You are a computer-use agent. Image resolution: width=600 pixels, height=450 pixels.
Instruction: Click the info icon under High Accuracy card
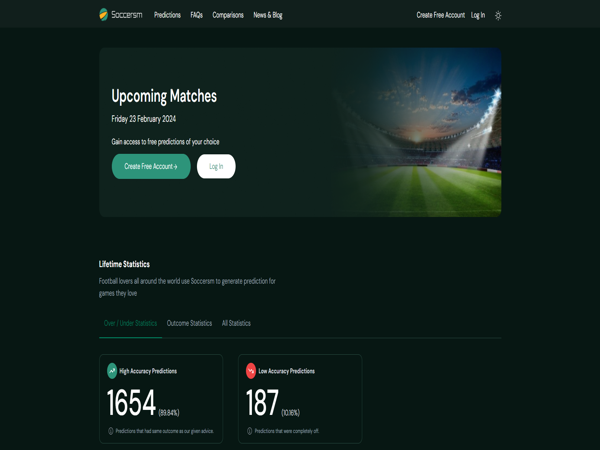[111, 431]
